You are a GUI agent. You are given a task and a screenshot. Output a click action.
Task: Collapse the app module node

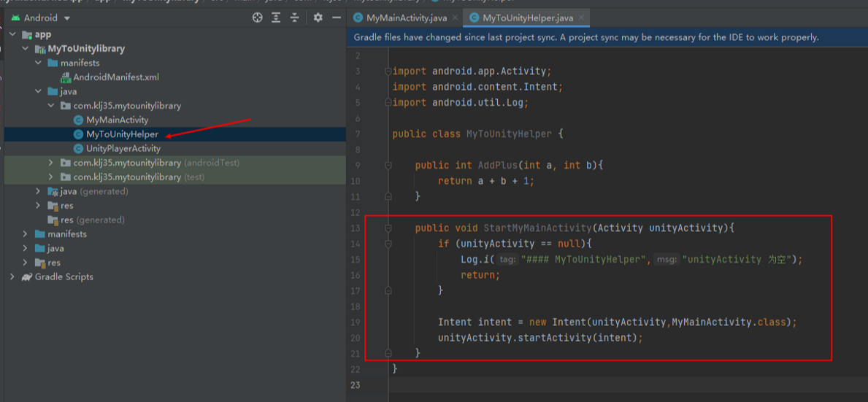pyautogui.click(x=12, y=34)
